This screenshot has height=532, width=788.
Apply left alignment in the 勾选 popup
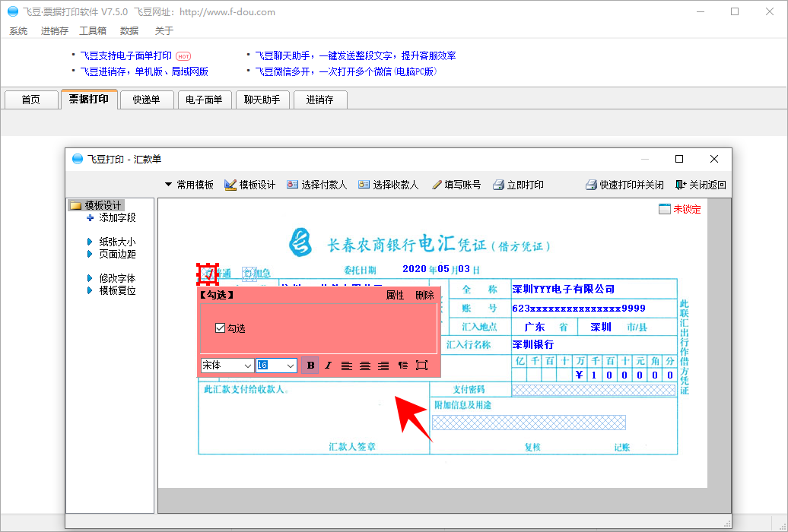(346, 366)
